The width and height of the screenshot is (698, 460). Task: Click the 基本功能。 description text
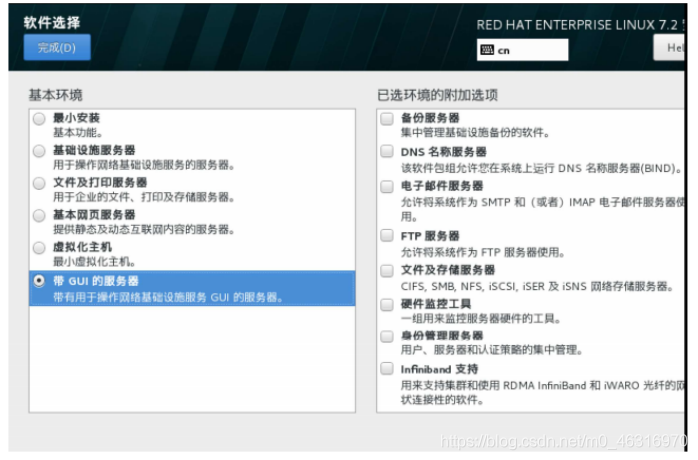(x=78, y=133)
